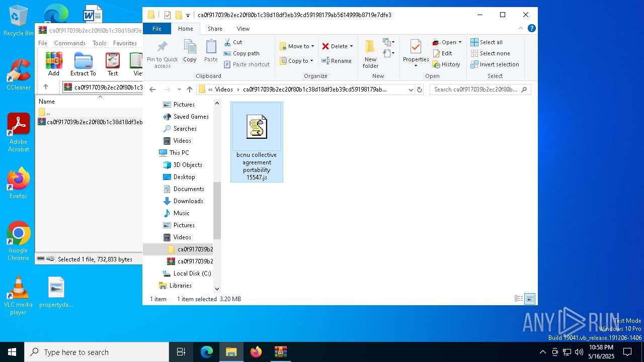Switch to details view in status bar
Viewport: 644px width, 362px height.
[x=519, y=299]
